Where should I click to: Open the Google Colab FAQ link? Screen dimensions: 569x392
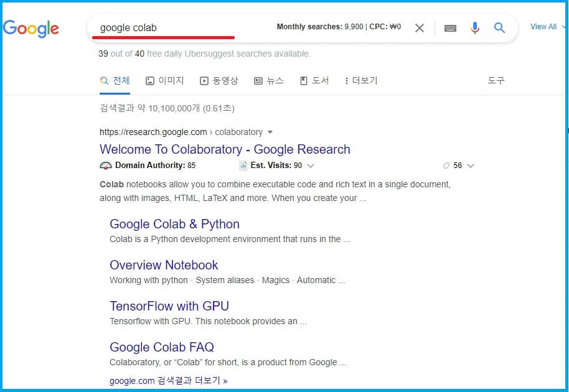click(x=162, y=347)
